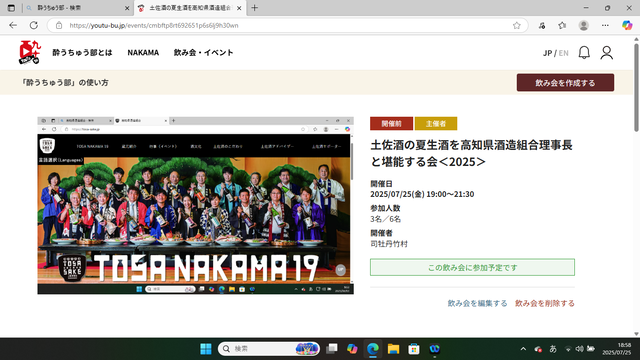
Task: Open the browser favorites list icon
Action: pos(562,25)
